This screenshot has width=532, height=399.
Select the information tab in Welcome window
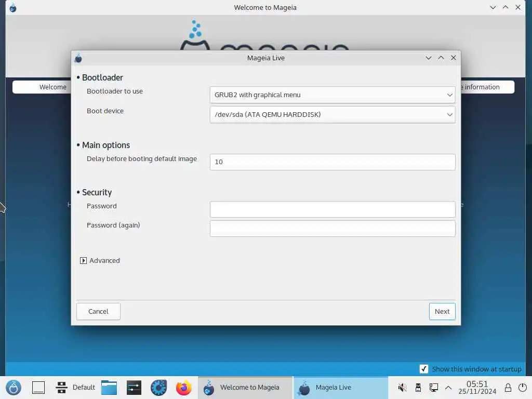tap(487, 87)
